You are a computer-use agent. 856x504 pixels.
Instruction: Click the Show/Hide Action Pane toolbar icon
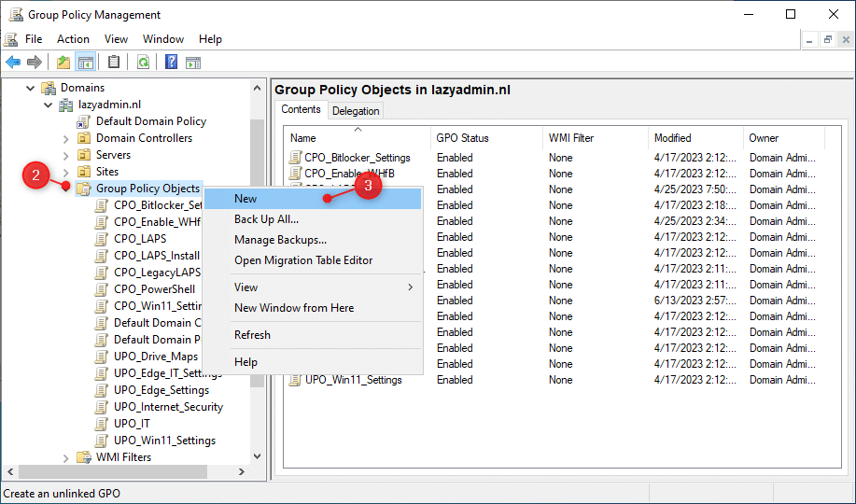193,63
